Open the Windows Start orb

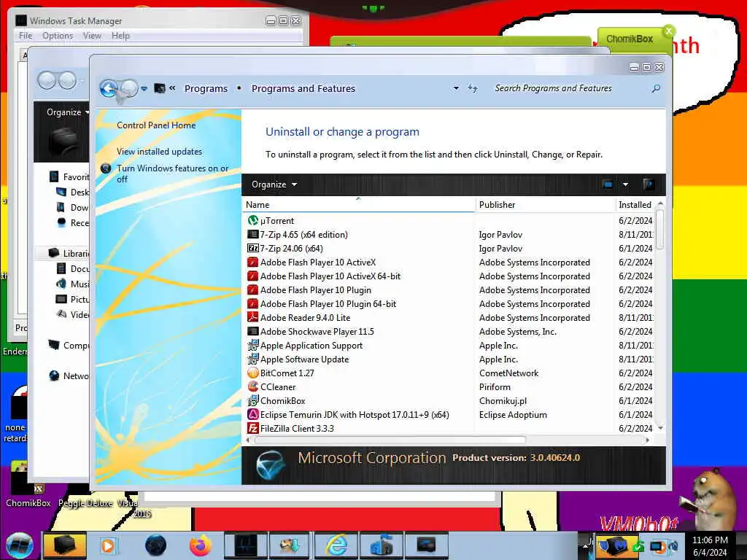20,545
